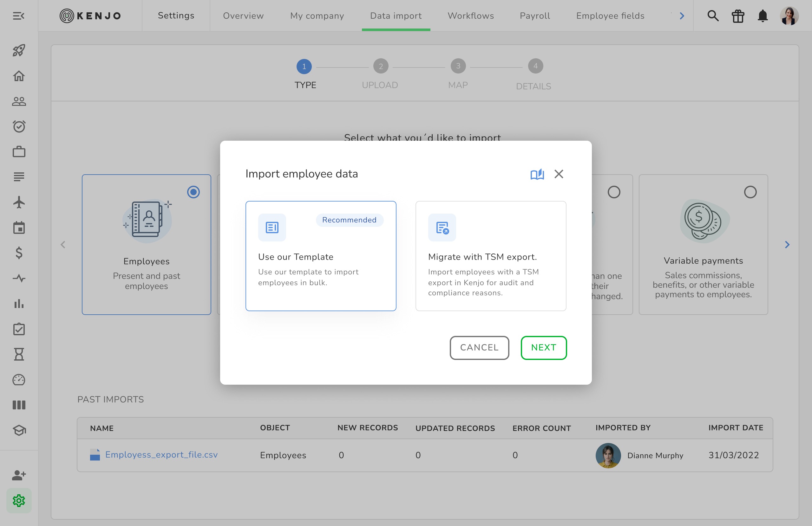This screenshot has height=526, width=812.
Task: Select the Employees radio button
Action: [193, 192]
